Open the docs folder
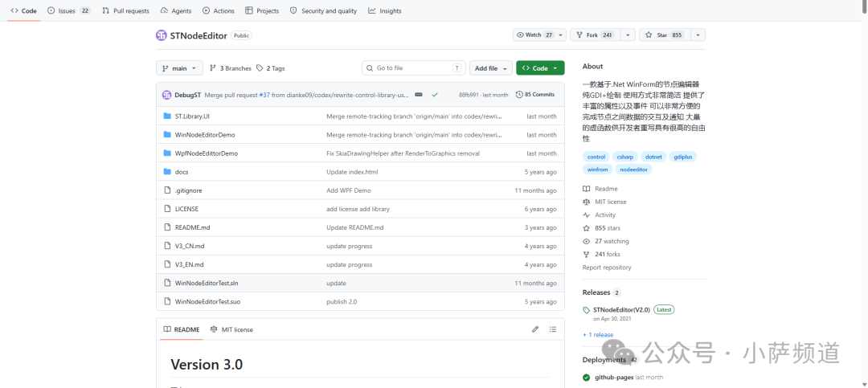Screen dimensions: 868x388 182,172
